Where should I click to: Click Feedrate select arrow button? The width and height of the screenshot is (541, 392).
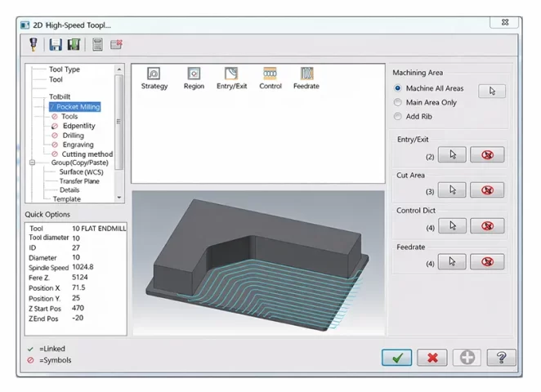pos(452,261)
